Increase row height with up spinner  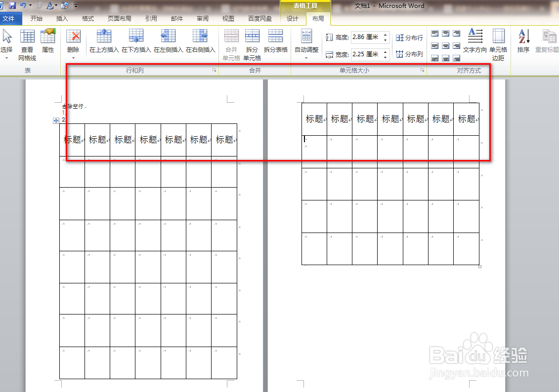tap(386, 35)
